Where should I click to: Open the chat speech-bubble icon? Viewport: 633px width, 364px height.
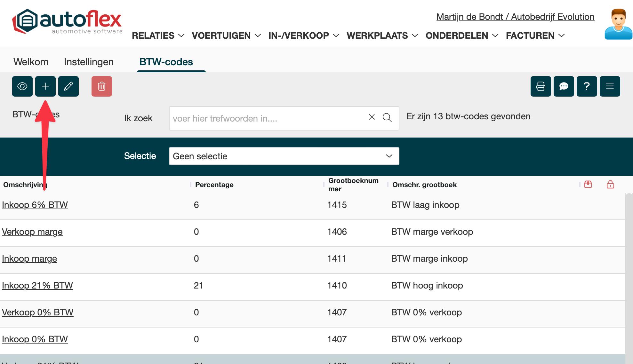[x=564, y=86]
